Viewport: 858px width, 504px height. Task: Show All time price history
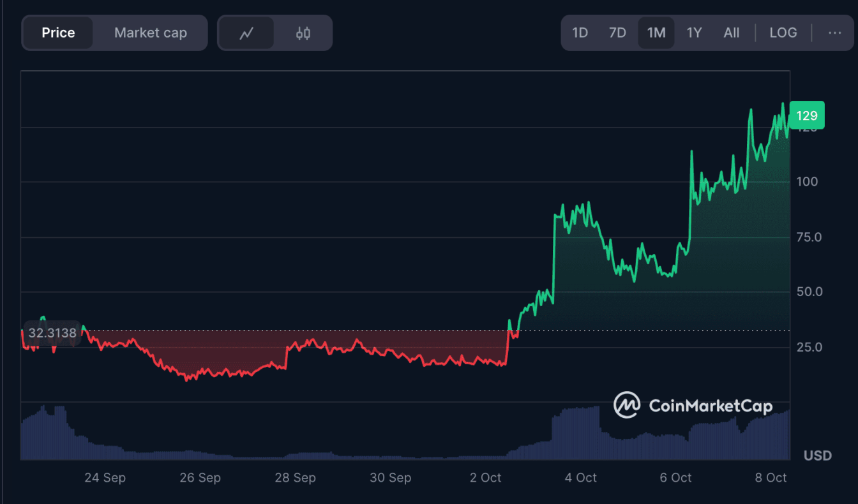tap(732, 33)
